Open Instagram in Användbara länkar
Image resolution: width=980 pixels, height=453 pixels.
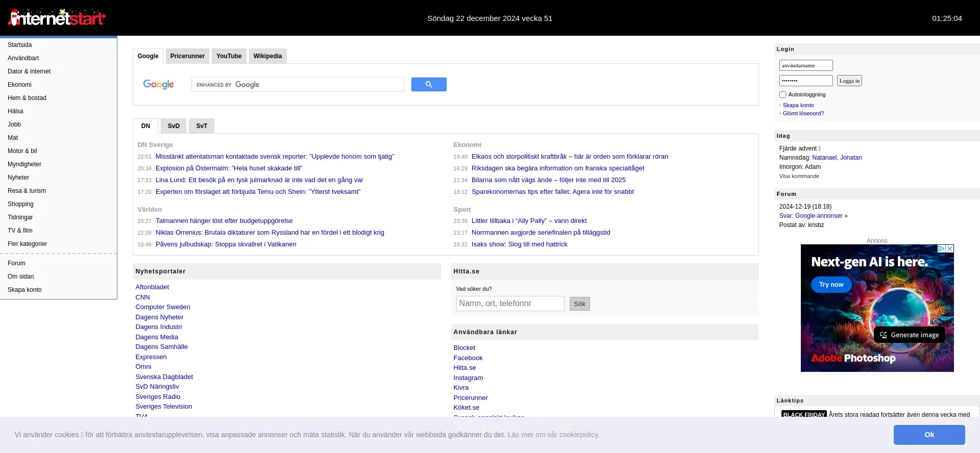click(468, 378)
